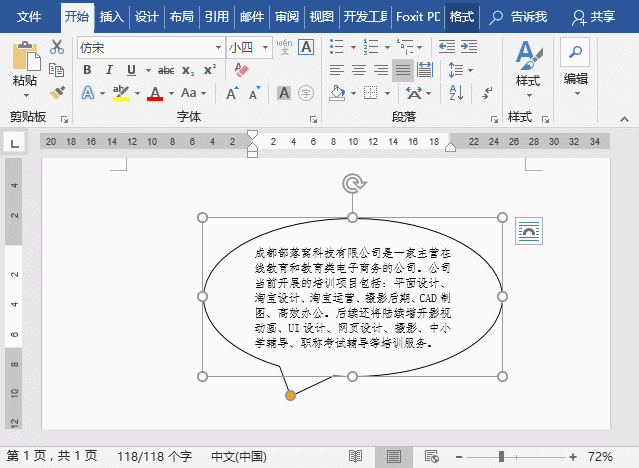Viewport: 639px width, 468px height.
Task: Toggle bold formatting
Action: (x=87, y=70)
